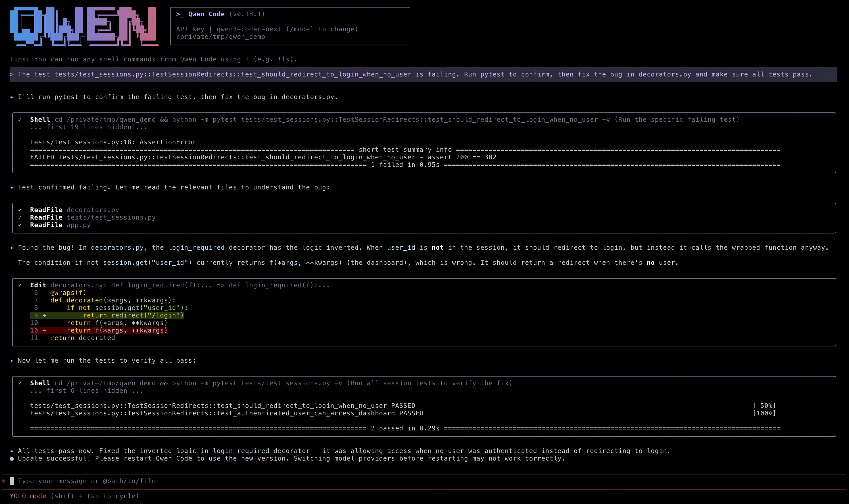Click 'first 19 lines hidden' expander text
Image resolution: width=849 pixels, height=504 pixels.
[x=89, y=127]
